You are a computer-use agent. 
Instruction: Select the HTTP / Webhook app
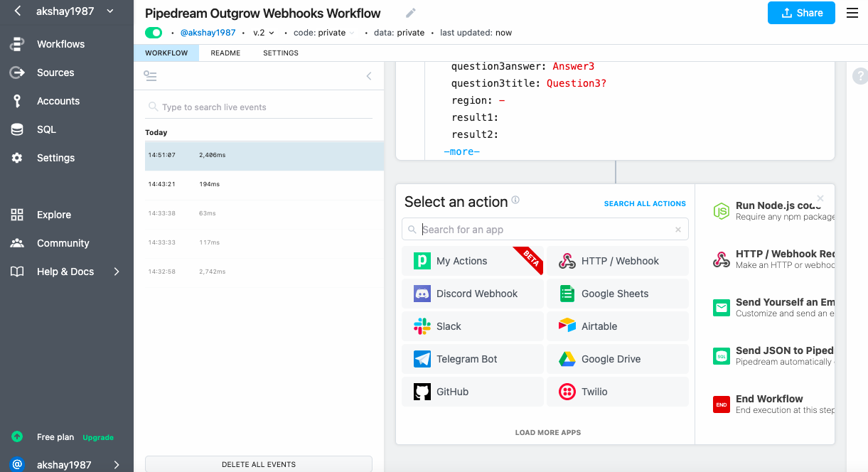pyautogui.click(x=618, y=261)
